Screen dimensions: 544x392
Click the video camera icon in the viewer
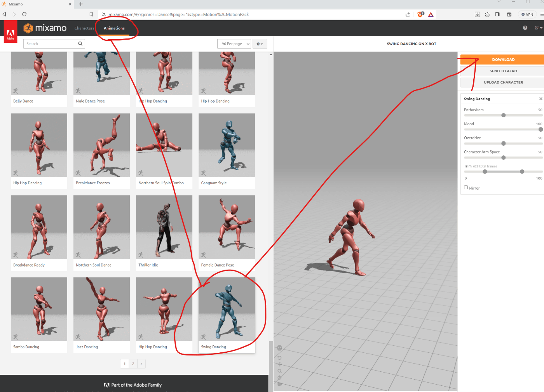pyautogui.click(x=279, y=384)
